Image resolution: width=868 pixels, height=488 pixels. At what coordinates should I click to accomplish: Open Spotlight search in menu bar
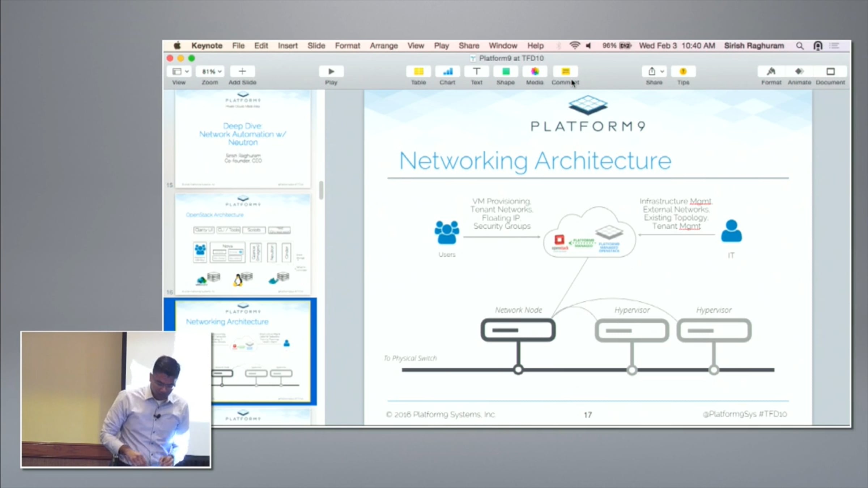(800, 46)
